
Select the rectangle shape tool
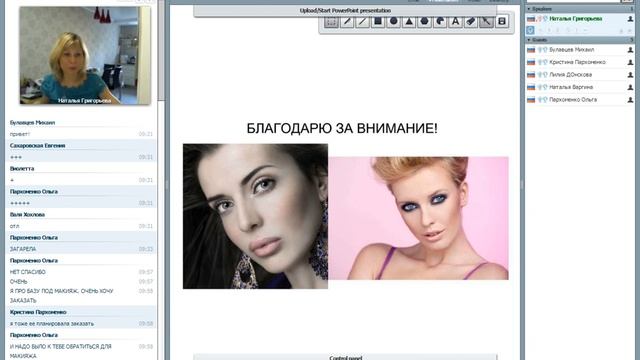pos(378,21)
